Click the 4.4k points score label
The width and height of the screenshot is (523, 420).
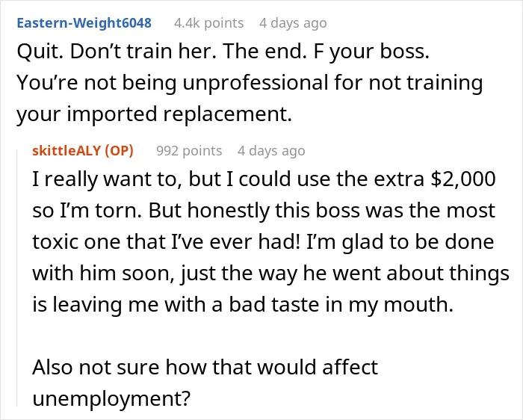tap(208, 23)
